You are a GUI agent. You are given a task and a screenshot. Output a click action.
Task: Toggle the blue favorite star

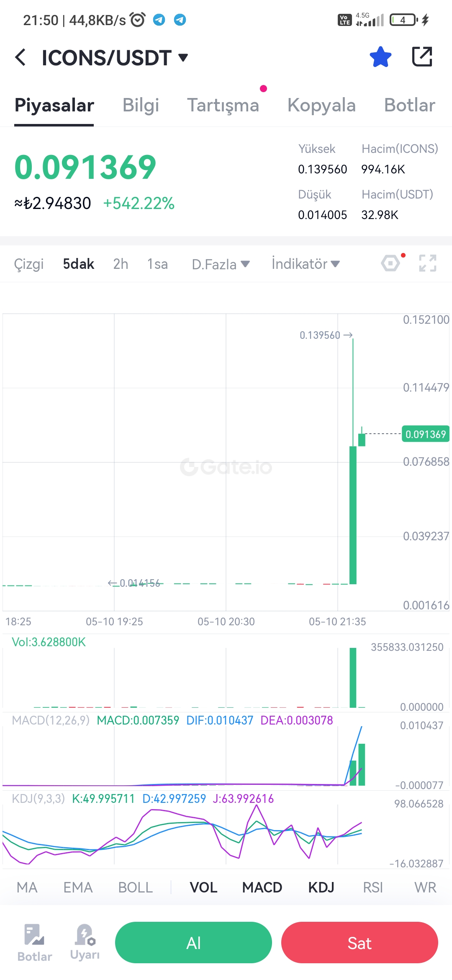click(x=380, y=57)
